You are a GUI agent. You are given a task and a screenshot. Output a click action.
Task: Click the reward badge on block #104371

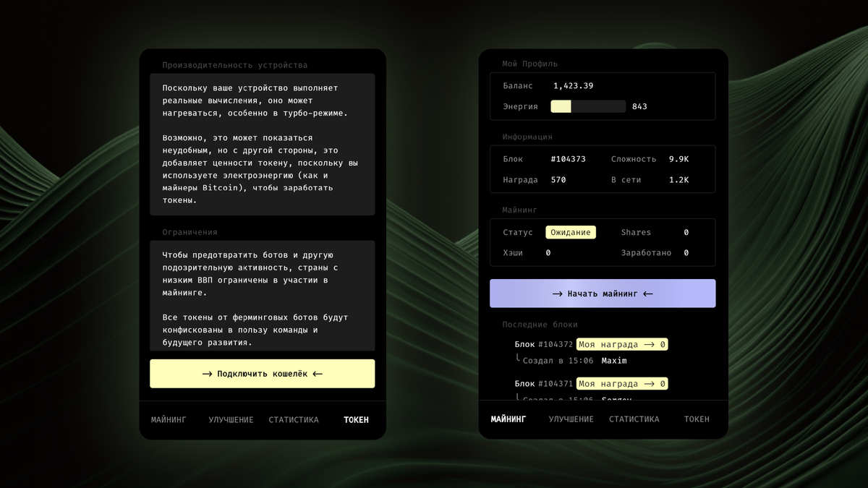click(x=621, y=383)
